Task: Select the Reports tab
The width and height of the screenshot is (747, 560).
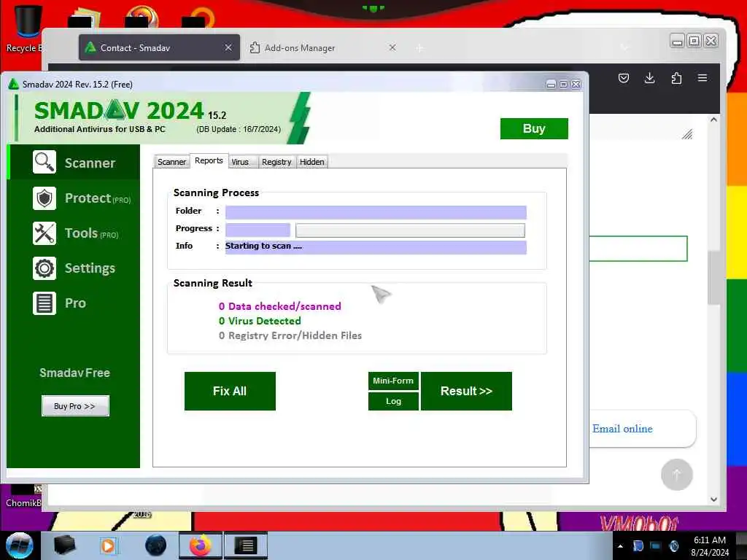Action: (209, 160)
